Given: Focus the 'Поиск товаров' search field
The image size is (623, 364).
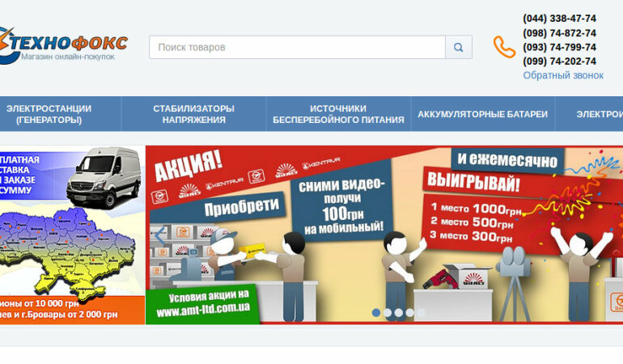Looking at the screenshot, I should point(297,47).
